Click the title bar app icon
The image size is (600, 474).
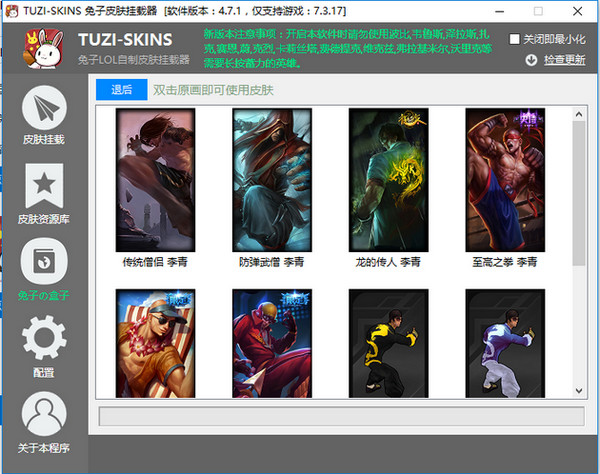[x=12, y=11]
